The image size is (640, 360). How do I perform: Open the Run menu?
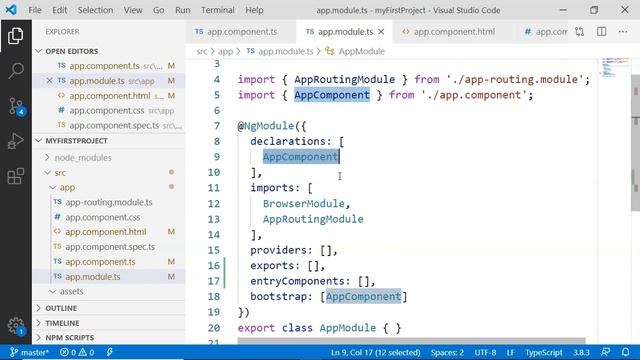[x=182, y=10]
